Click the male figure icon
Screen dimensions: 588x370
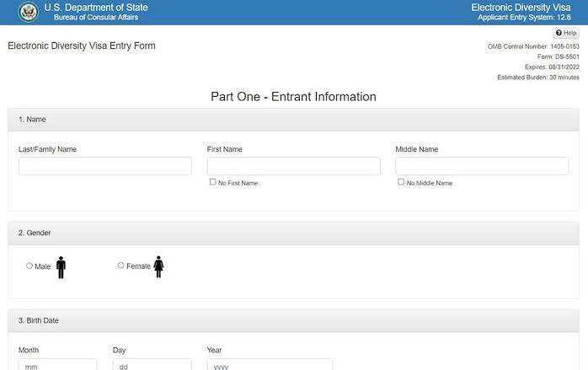61,267
